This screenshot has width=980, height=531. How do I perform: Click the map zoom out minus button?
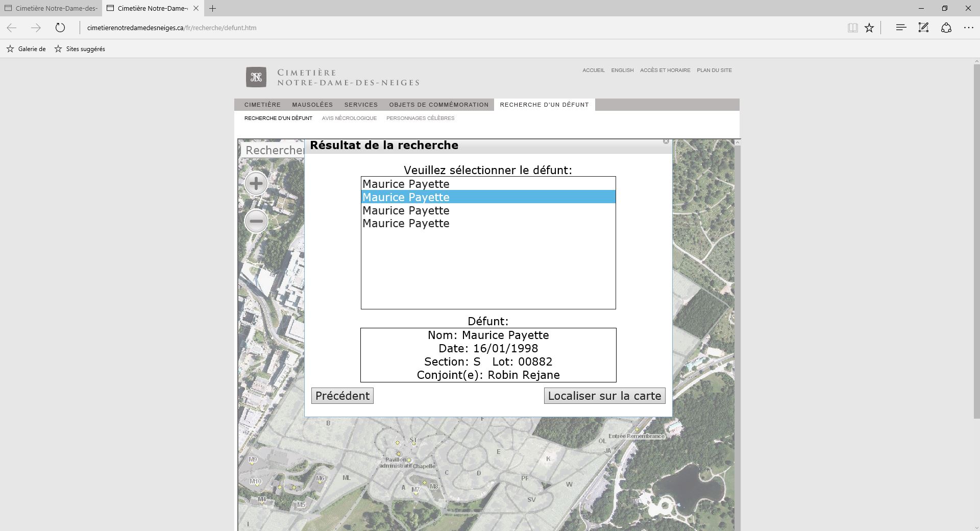click(256, 221)
